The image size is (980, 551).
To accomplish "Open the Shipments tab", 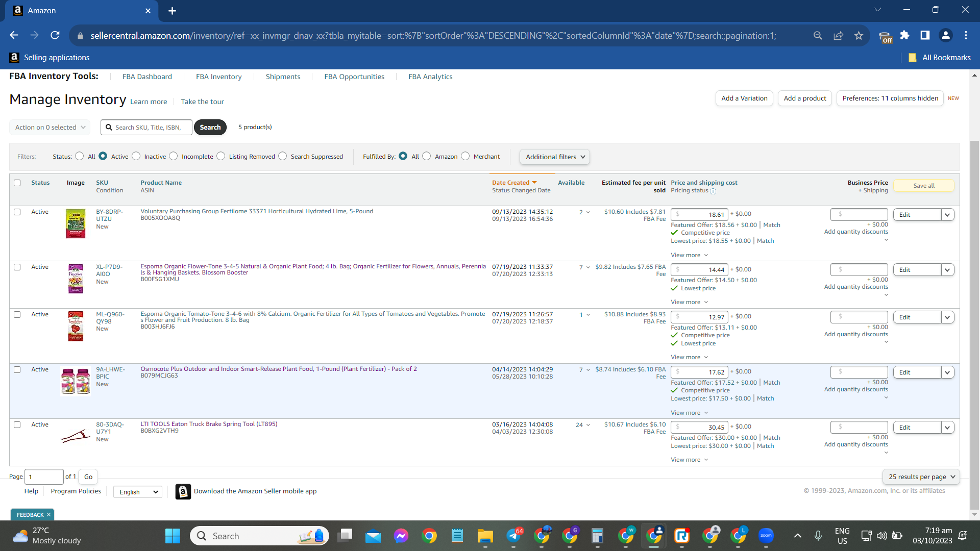I will pos(283,77).
